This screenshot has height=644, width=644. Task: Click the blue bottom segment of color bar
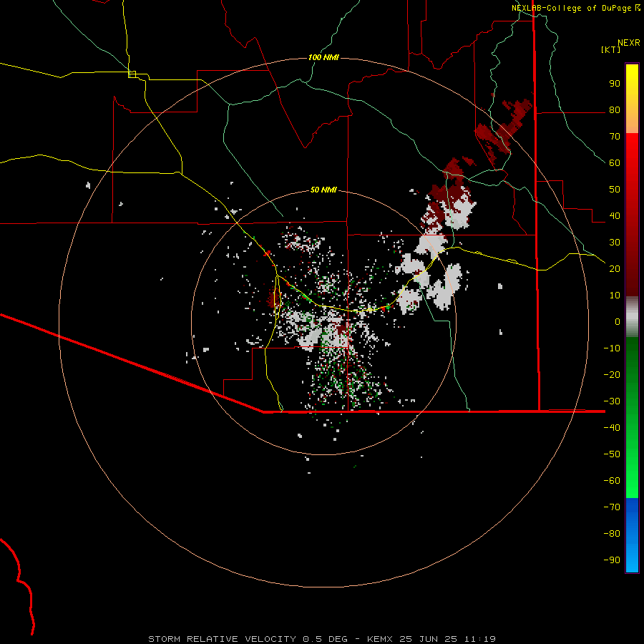tap(632, 535)
